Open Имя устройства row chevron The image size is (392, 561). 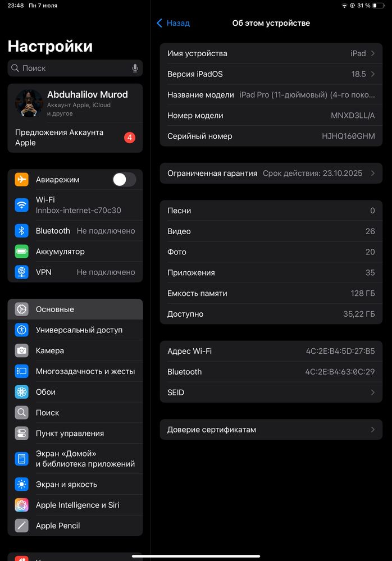coord(373,53)
